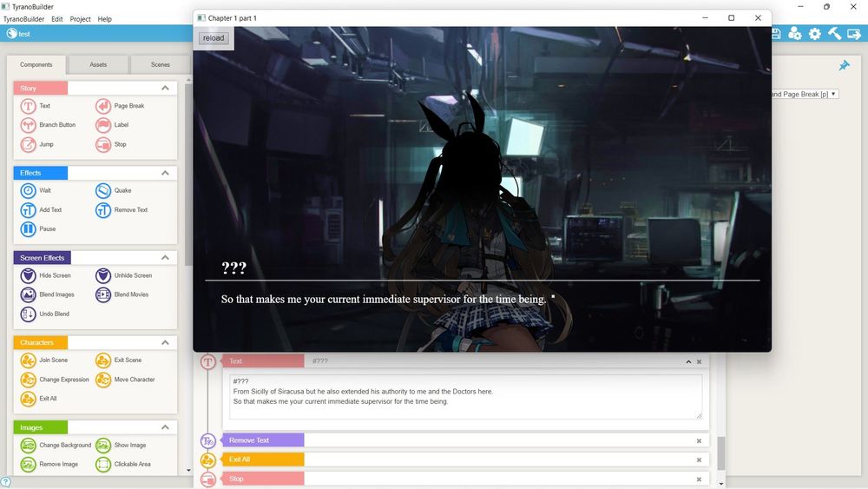Viewport: 868px width, 489px height.
Task: Switch to the Scenes tab
Action: 160,65
